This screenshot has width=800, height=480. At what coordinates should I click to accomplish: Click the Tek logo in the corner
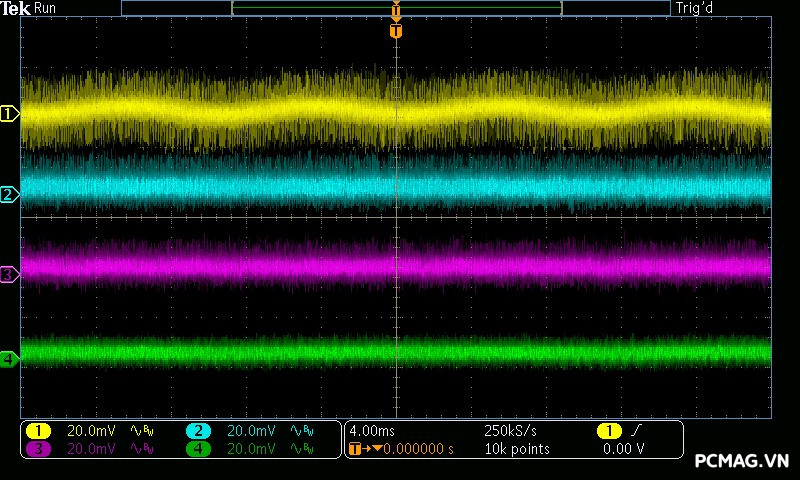point(17,8)
